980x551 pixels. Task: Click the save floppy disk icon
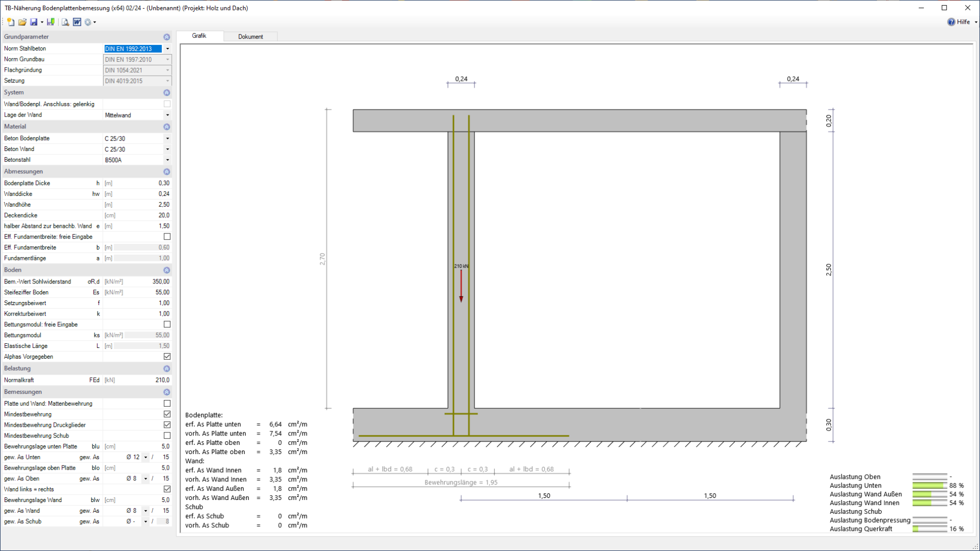tap(34, 22)
